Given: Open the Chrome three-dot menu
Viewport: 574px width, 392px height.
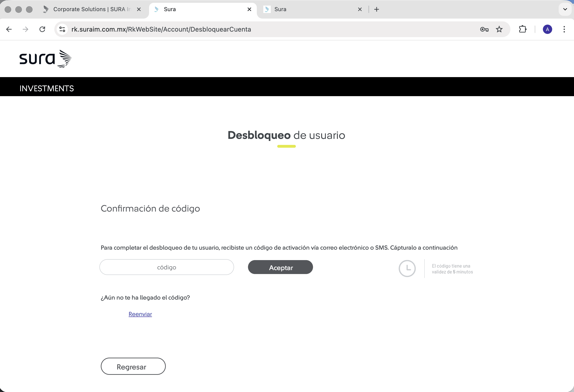Looking at the screenshot, I should [564, 29].
